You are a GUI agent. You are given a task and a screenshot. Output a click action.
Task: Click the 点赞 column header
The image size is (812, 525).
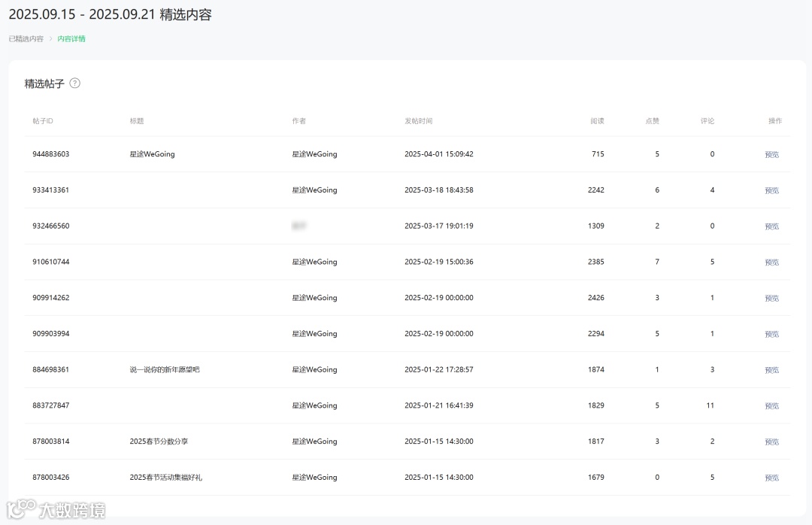pos(652,121)
